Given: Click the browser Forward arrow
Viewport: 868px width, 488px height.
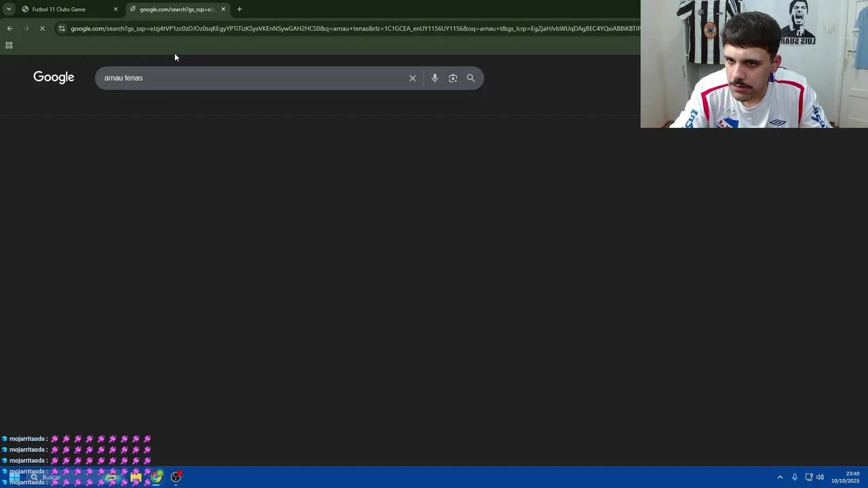Looking at the screenshot, I should 26,28.
